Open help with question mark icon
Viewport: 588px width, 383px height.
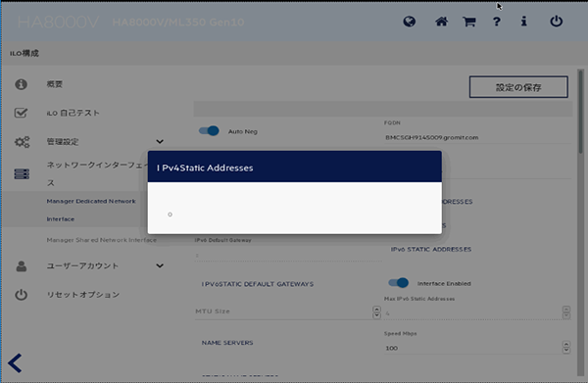point(497,22)
